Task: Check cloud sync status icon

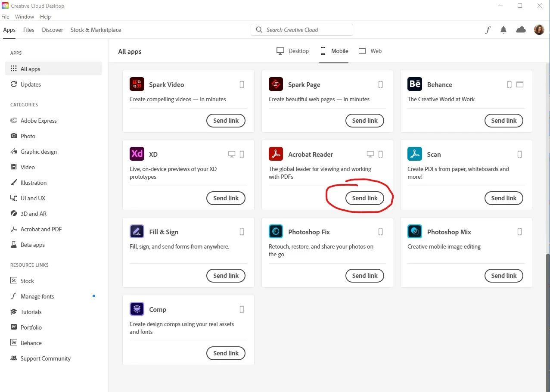Action: click(521, 30)
